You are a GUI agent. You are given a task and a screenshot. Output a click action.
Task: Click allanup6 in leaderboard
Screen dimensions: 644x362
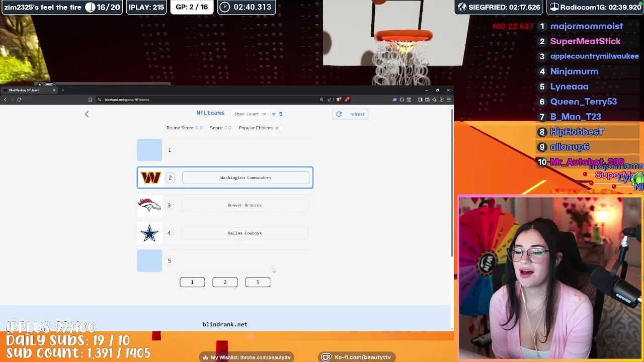point(570,147)
